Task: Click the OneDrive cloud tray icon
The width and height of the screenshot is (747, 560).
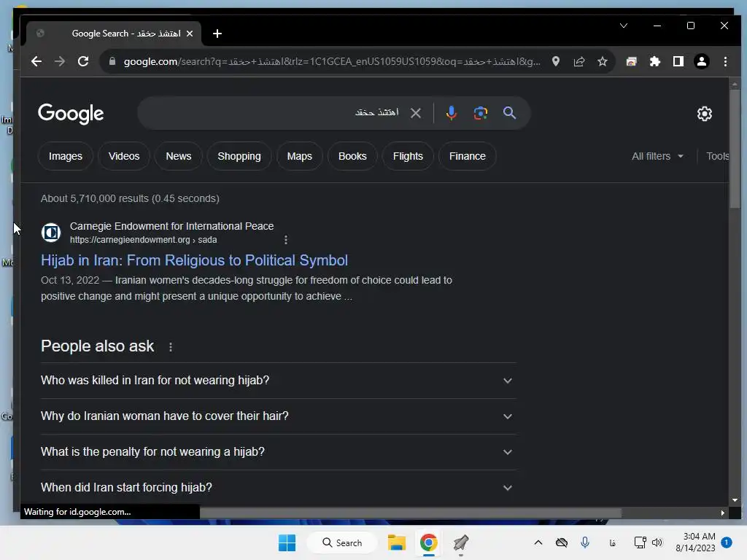Action: pyautogui.click(x=562, y=542)
